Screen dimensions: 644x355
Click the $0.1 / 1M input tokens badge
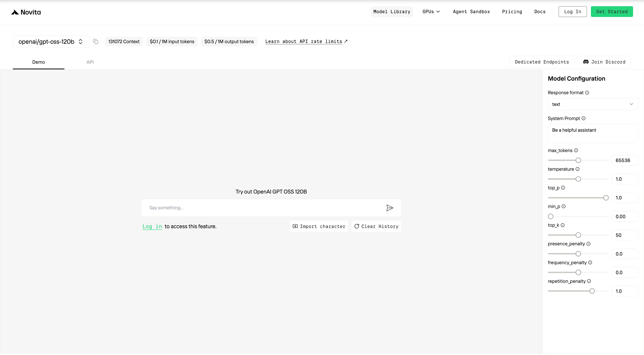click(x=172, y=41)
